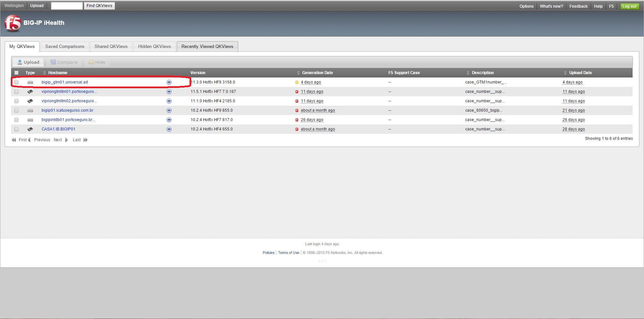This screenshot has height=319, width=644.
Task: Check the box for bigip_gtm01.universal.ad row
Action: click(16, 82)
